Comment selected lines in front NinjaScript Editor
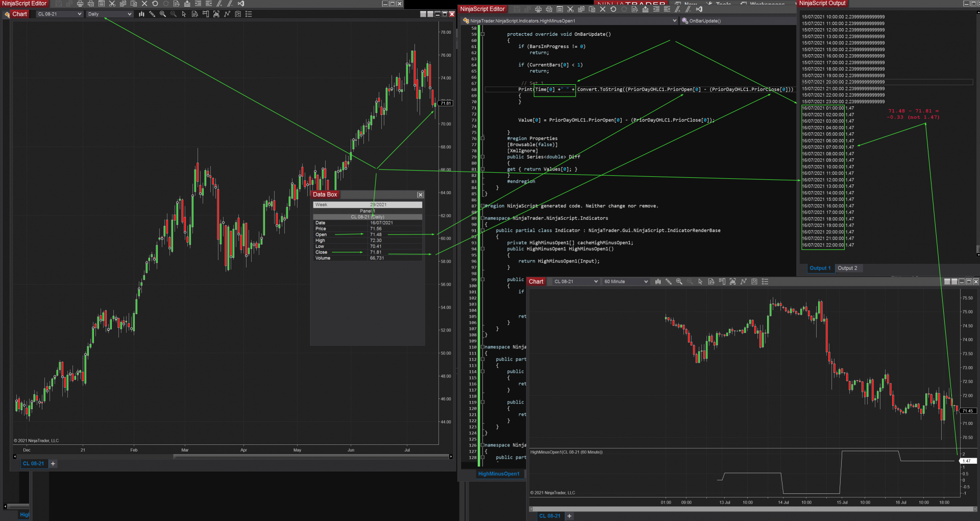Screen dimensions: 980x521 (678, 9)
